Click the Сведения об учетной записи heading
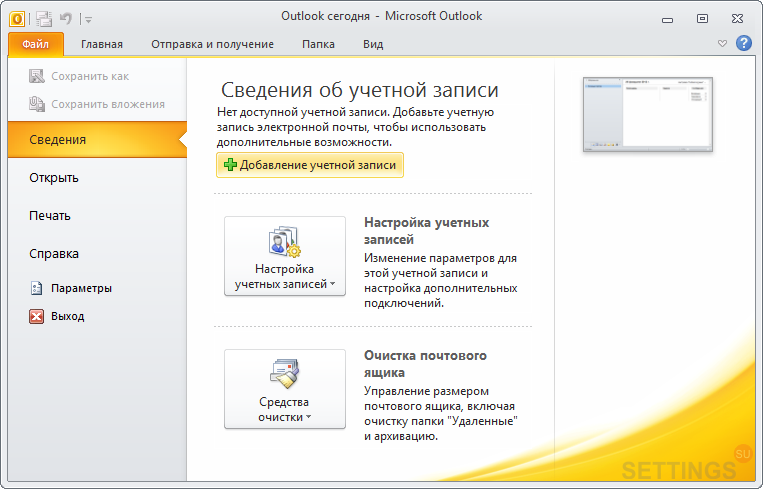The image size is (763, 489). click(x=360, y=90)
